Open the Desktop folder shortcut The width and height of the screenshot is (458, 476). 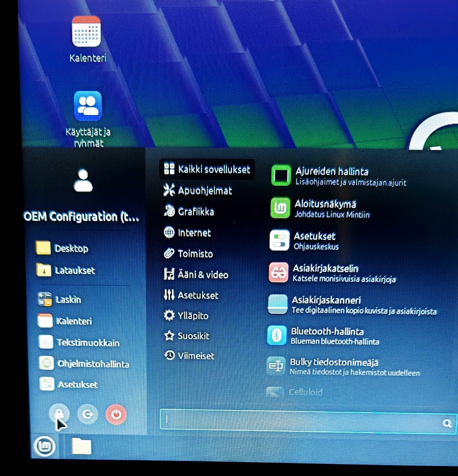62,248
